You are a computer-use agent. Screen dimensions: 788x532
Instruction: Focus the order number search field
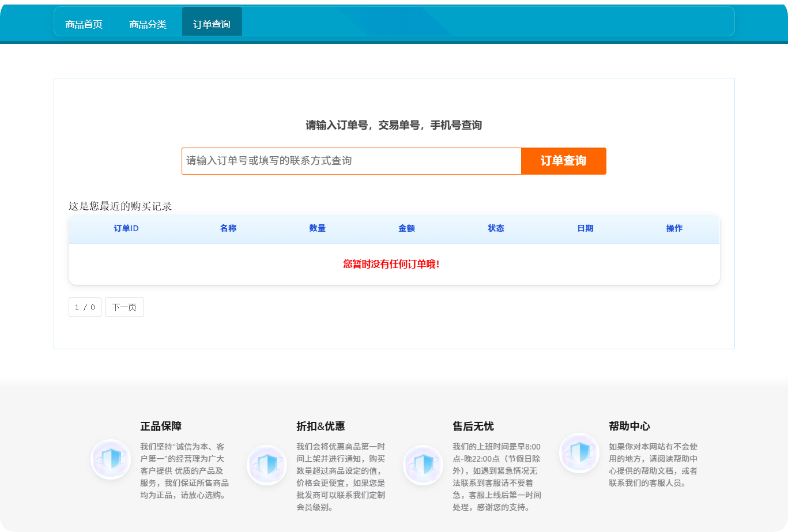click(352, 161)
